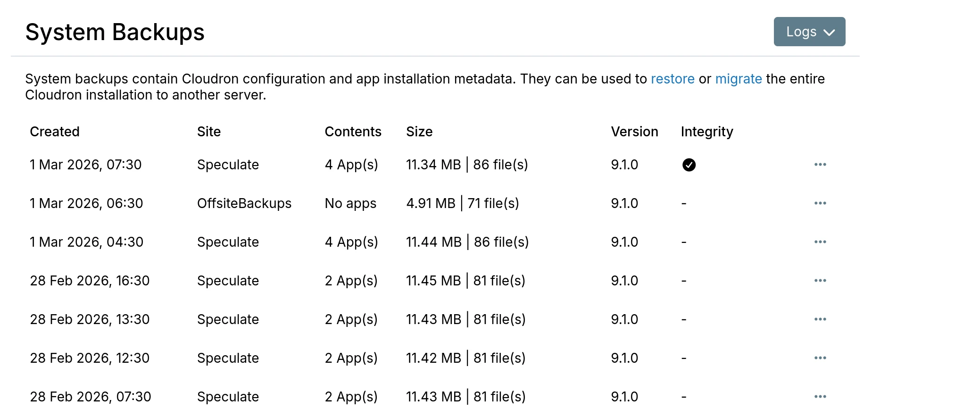The height and width of the screenshot is (417, 980).
Task: Click the Size column header
Action: 419,132
